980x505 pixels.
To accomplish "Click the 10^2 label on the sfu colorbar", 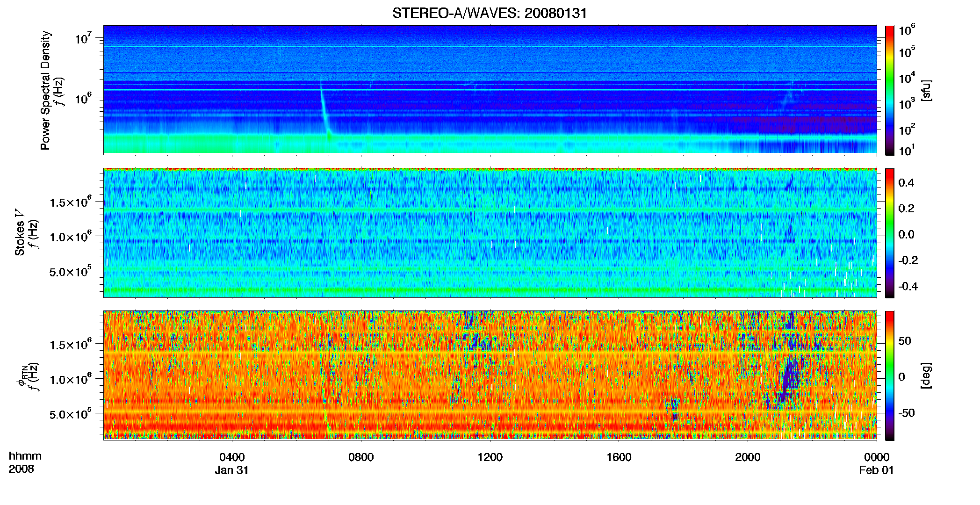I will [x=907, y=129].
